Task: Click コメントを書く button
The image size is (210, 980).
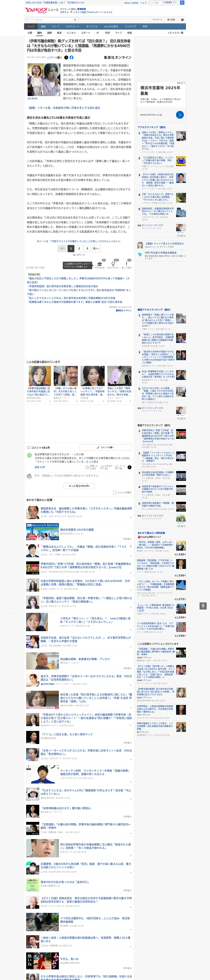Action: coord(105,447)
